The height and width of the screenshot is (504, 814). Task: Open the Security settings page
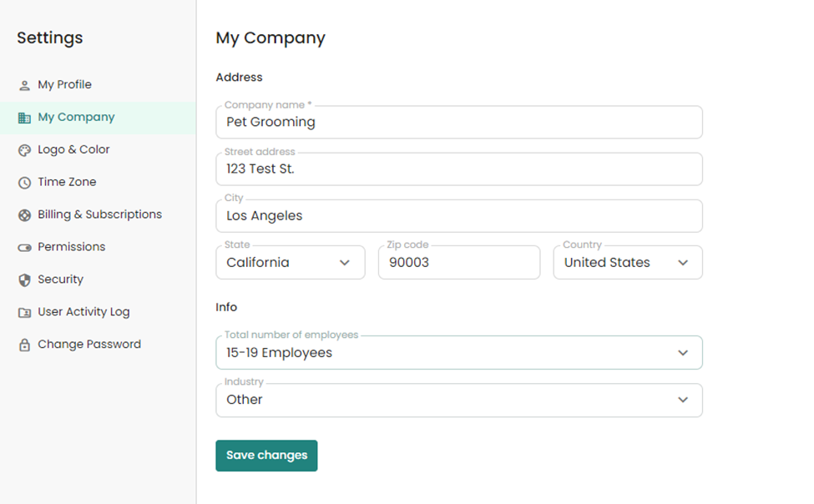coord(60,280)
